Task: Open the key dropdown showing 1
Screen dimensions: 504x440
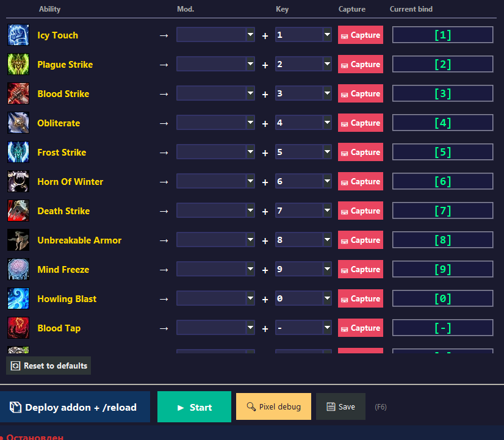Action: coord(303,34)
